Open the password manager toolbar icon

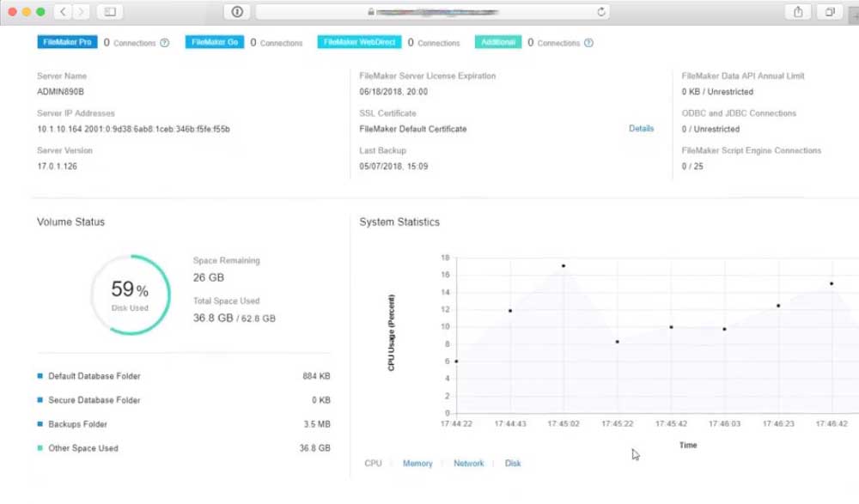tap(237, 11)
